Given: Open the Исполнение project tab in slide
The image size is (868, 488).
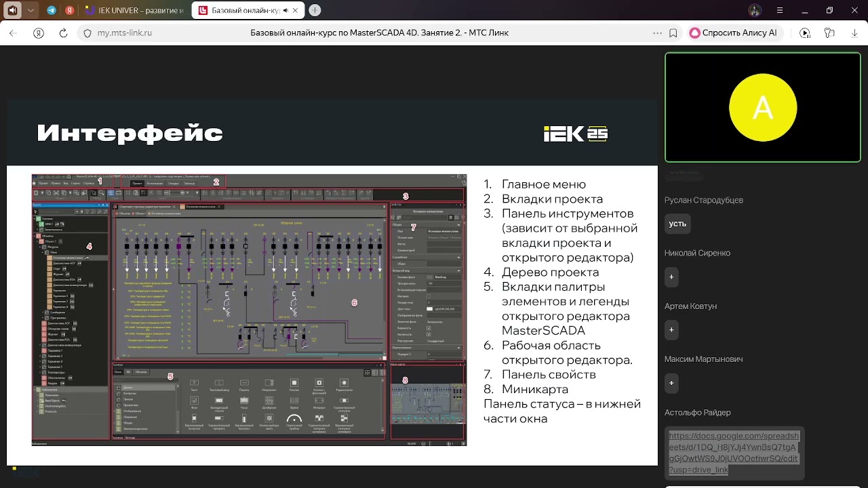Looking at the screenshot, I should click(155, 183).
